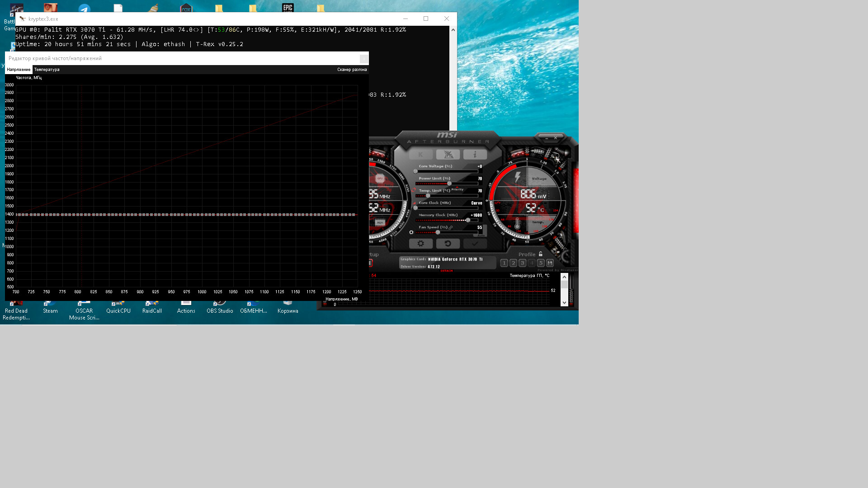This screenshot has height=488, width=868.
Task: Click the Afterburner graph scrollbar down arrow
Action: pos(564,303)
